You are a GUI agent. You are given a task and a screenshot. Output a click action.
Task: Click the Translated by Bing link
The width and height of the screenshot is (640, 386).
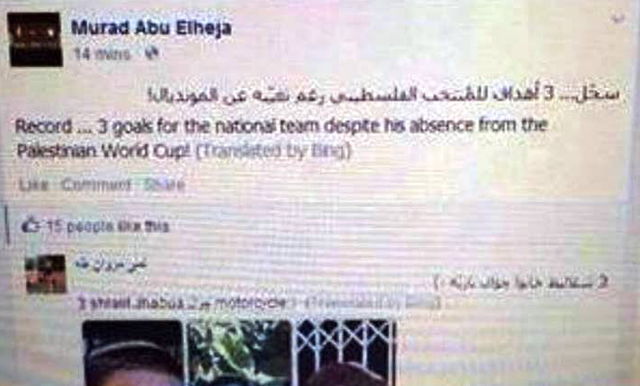click(x=273, y=151)
